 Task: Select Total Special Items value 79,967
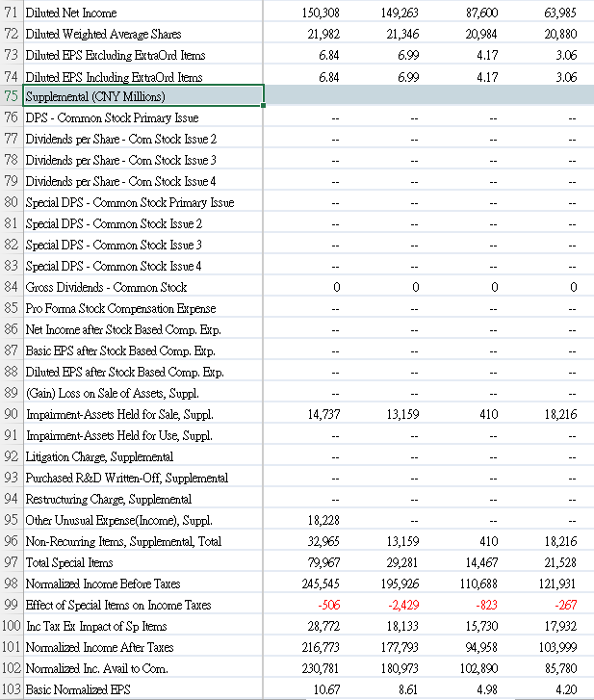(323, 563)
